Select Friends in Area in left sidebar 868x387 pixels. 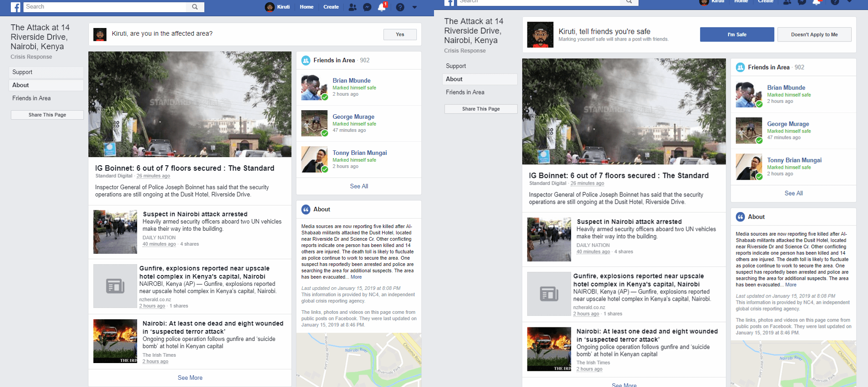tap(46, 98)
